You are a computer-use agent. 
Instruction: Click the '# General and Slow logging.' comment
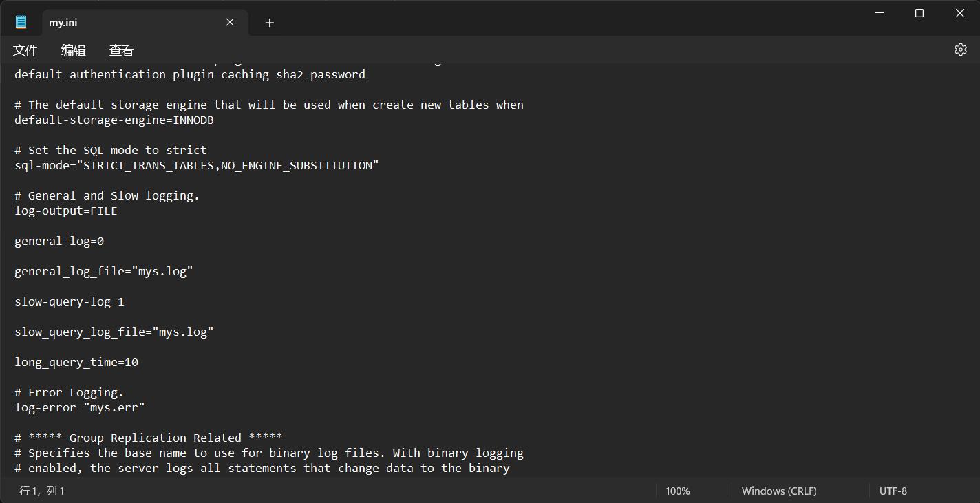point(107,195)
